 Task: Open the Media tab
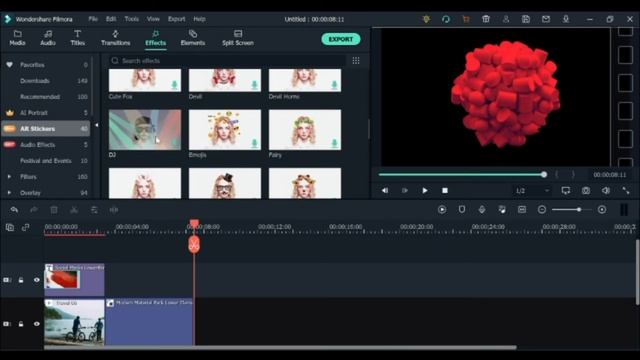click(17, 38)
